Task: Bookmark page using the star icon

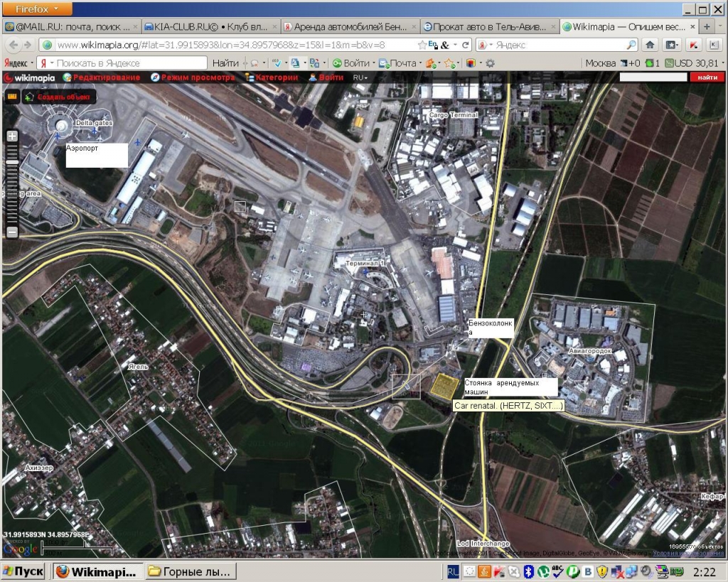Action: [422, 45]
